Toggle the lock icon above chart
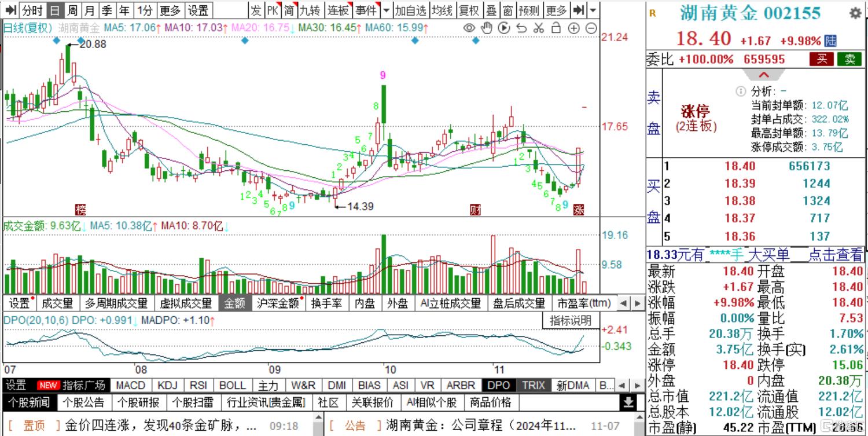The height and width of the screenshot is (436, 868). [556, 28]
